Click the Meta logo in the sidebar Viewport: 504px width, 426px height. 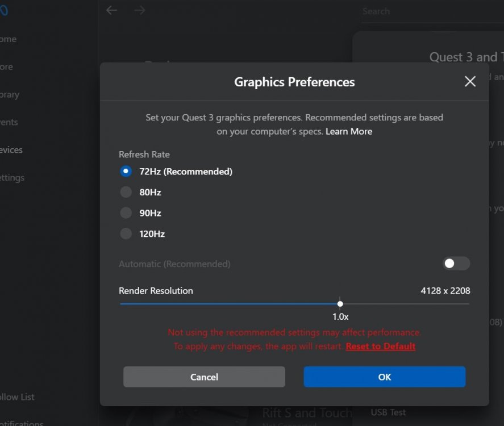click(5, 11)
